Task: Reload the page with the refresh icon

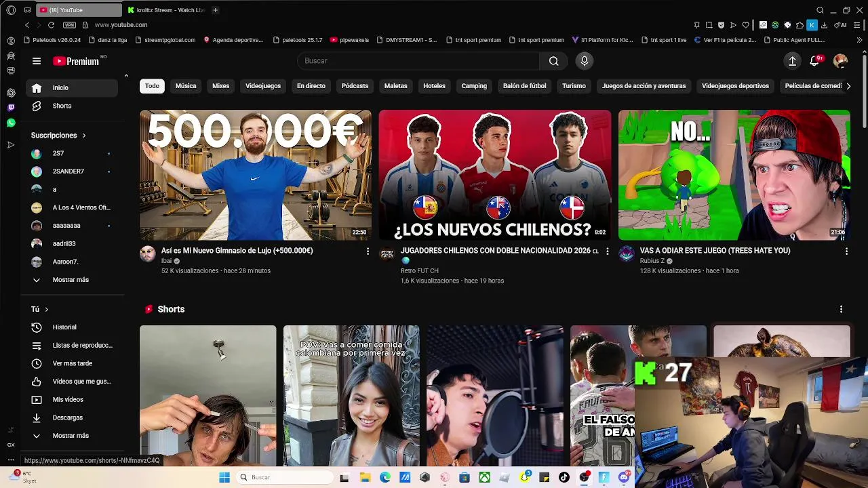Action: tap(51, 25)
